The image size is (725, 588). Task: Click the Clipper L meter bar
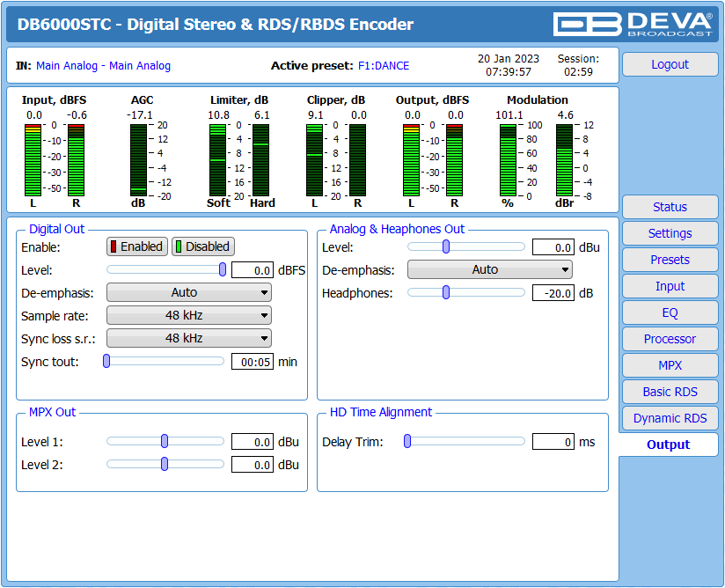314,160
